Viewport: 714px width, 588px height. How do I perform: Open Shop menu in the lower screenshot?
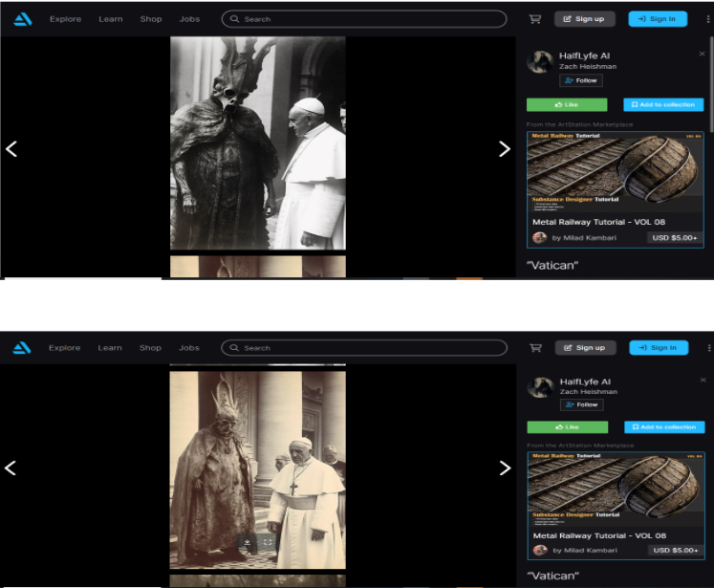(x=150, y=348)
